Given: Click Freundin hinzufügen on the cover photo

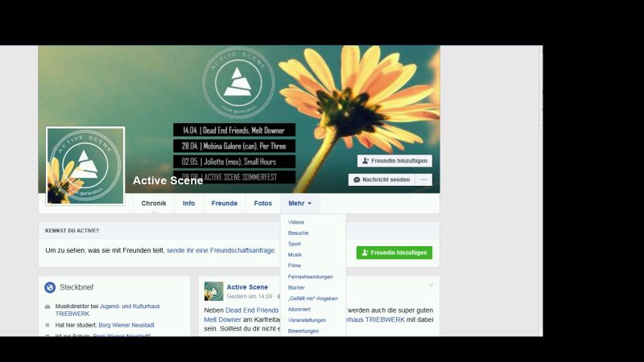Looking at the screenshot, I should 394,161.
